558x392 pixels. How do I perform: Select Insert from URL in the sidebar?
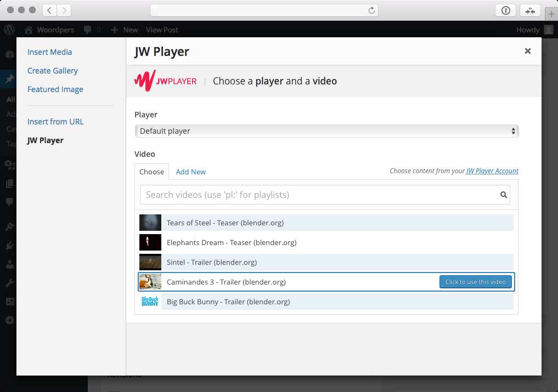(x=55, y=122)
